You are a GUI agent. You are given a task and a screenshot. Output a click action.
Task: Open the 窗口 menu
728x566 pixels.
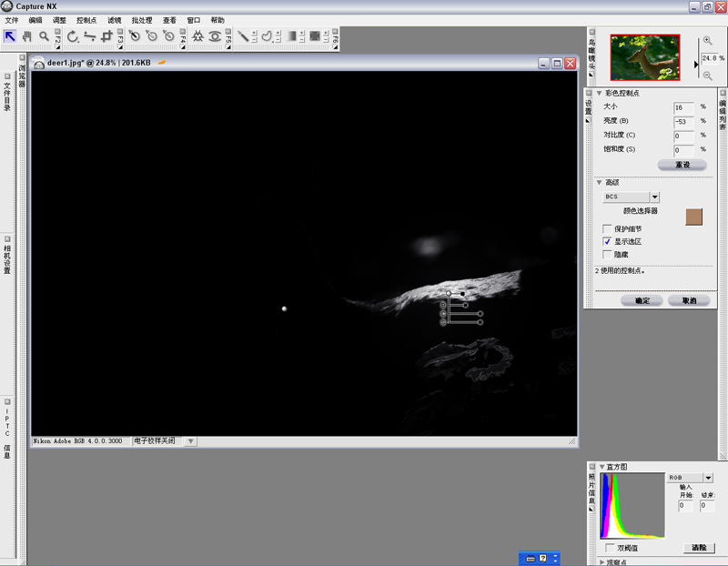(194, 20)
